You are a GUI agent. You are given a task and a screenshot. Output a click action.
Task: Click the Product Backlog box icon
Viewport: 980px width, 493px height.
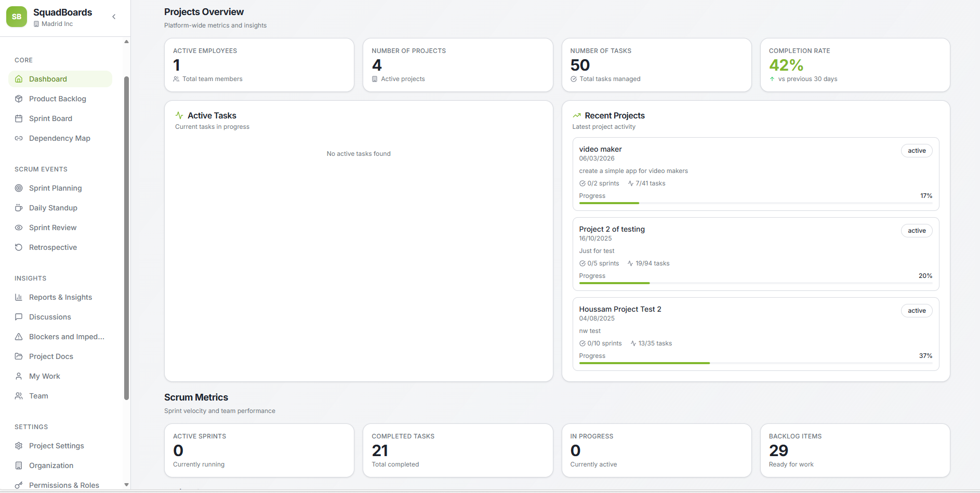tap(19, 99)
